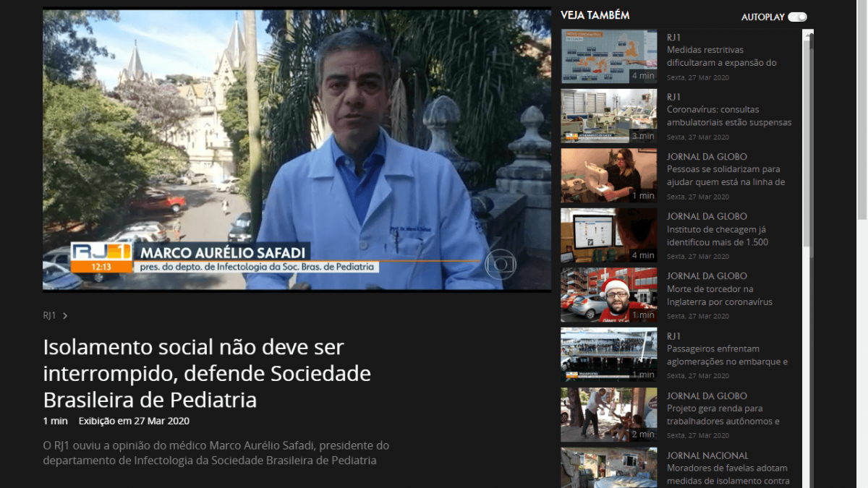Toggle the Autoplay switch
Screen dimensions: 868x488
797,17
